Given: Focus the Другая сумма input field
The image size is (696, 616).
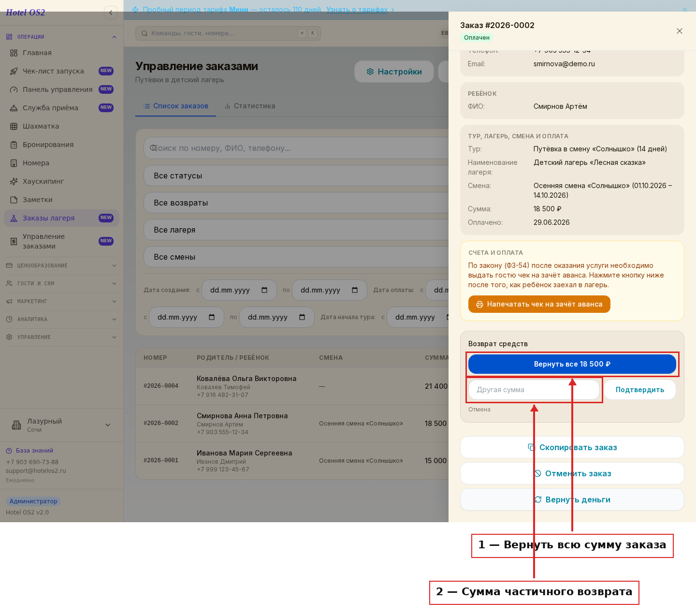Looking at the screenshot, I should (534, 390).
